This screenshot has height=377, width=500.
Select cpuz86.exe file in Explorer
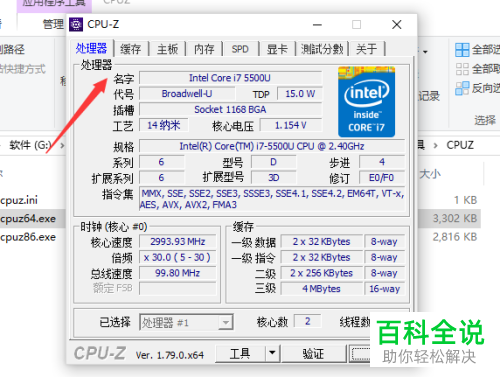point(28,237)
